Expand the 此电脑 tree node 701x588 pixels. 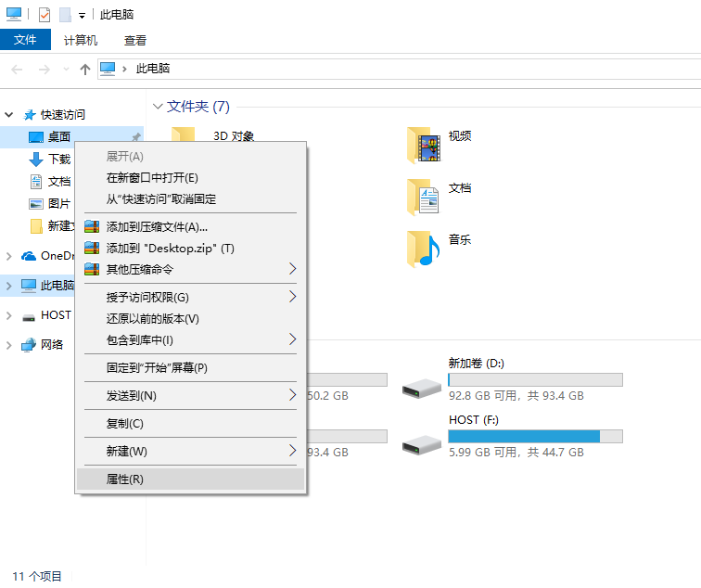pos(8,286)
